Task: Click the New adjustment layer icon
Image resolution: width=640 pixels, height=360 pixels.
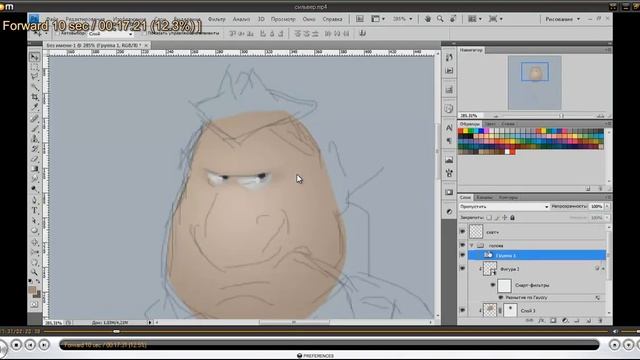Action: pyautogui.click(x=565, y=321)
